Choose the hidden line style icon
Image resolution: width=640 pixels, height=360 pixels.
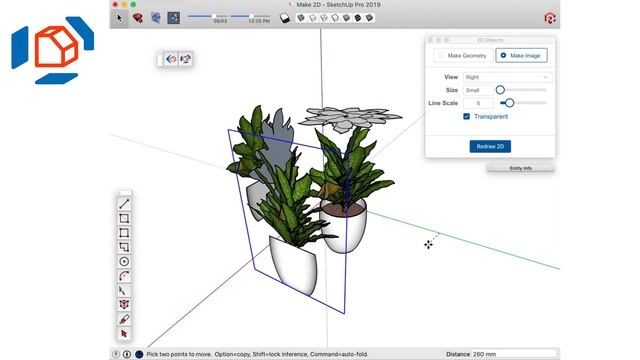click(335, 18)
